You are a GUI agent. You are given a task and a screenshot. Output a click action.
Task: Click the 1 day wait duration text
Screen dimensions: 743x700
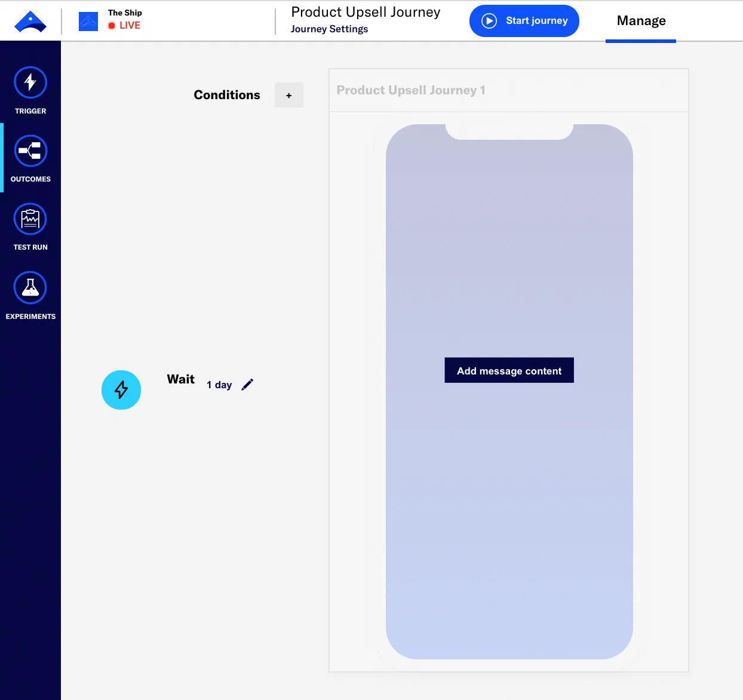click(219, 385)
